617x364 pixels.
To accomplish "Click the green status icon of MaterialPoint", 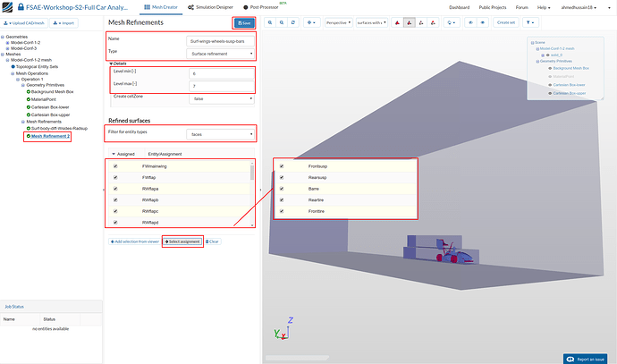I will [29, 99].
